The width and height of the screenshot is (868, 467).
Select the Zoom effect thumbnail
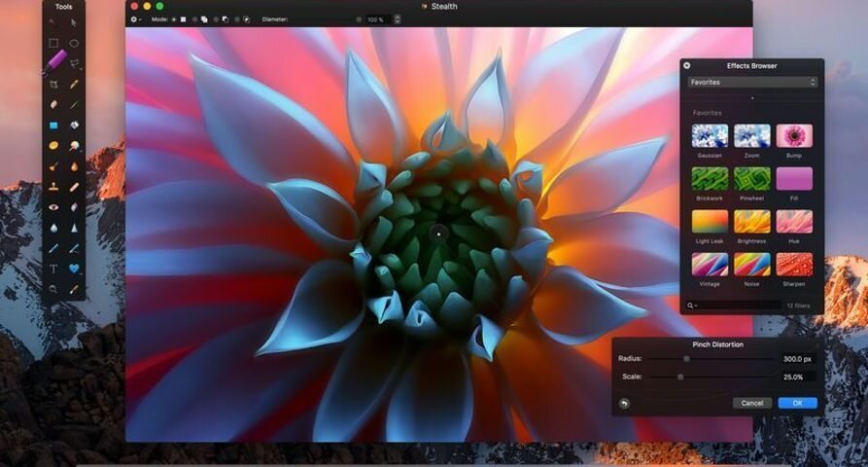tap(751, 136)
